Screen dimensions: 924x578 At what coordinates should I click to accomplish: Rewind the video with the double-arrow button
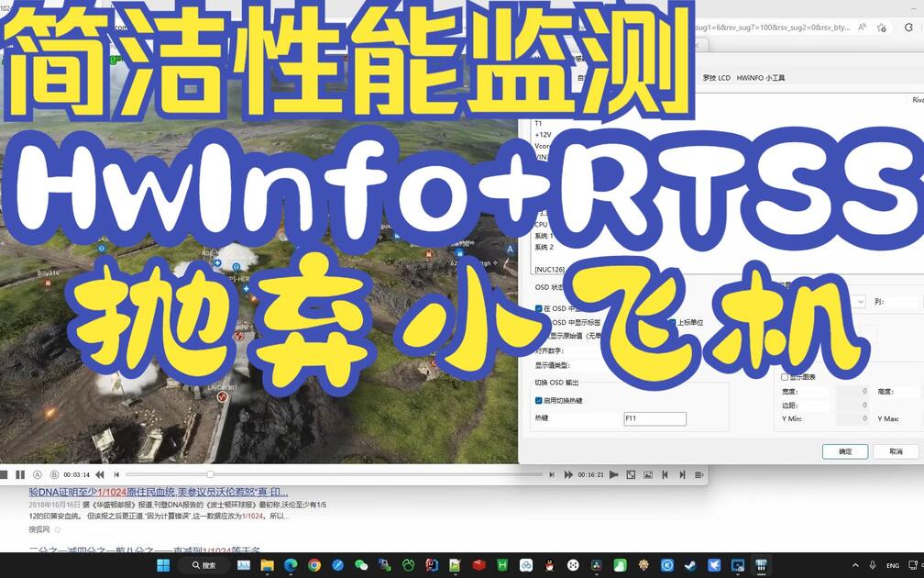(x=100, y=474)
